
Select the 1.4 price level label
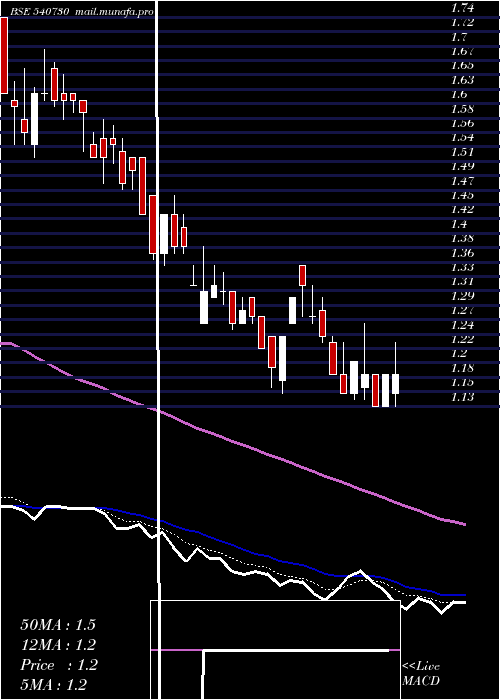tap(459, 224)
